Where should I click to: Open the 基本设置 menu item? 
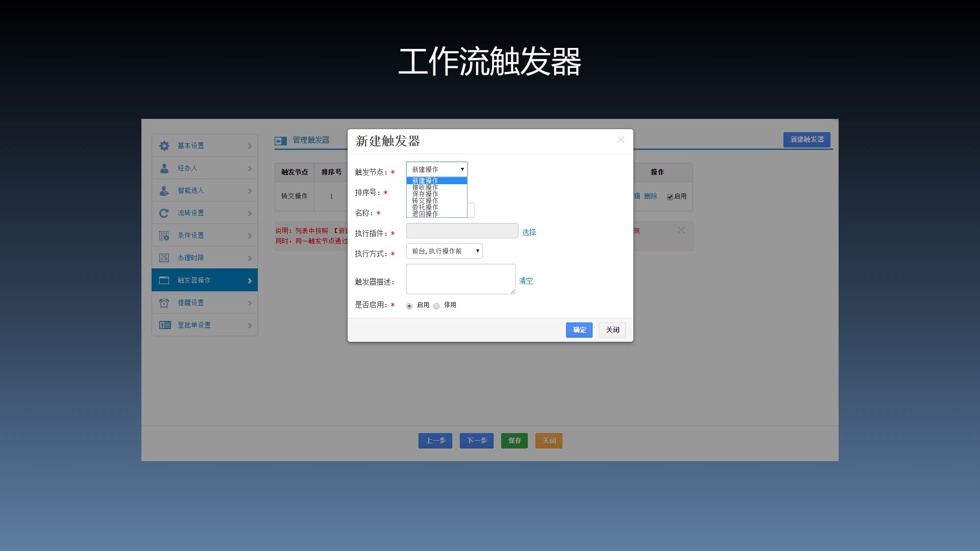click(x=205, y=146)
